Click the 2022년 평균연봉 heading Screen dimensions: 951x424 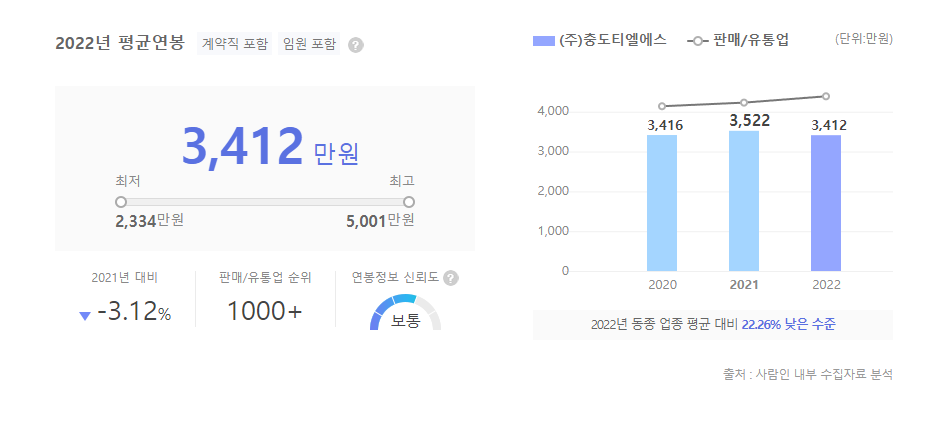point(119,44)
